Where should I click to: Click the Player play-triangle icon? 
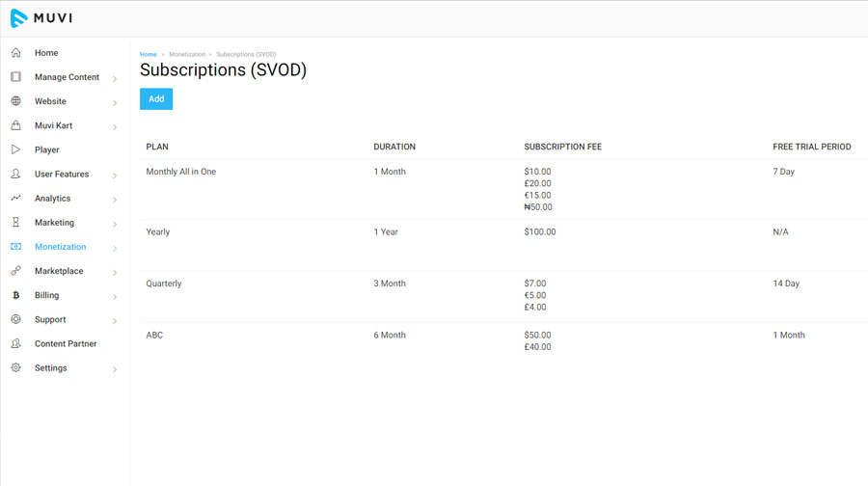(16, 149)
